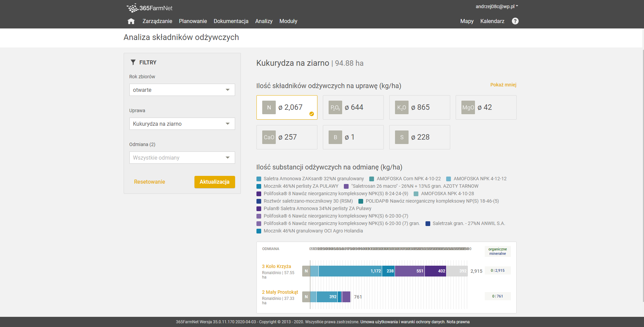The image size is (644, 327).
Task: Select the P2O5 phosphorus nutrient tile
Action: pyautogui.click(x=353, y=107)
